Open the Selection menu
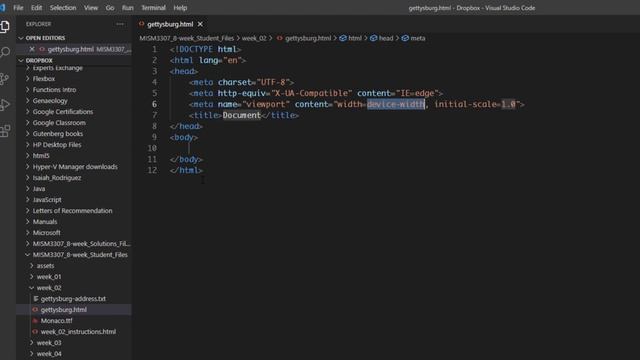Screen dimensions: 640x360 pos(63,8)
